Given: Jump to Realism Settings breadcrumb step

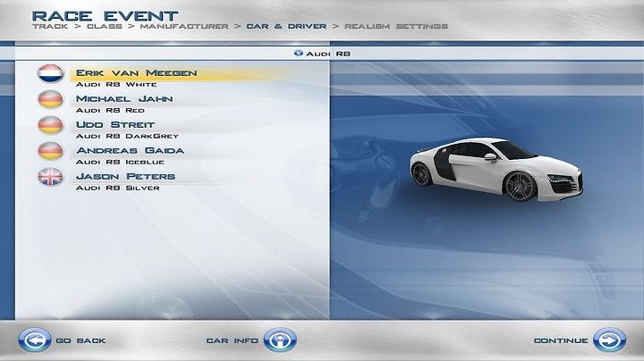Looking at the screenshot, I should [396, 26].
